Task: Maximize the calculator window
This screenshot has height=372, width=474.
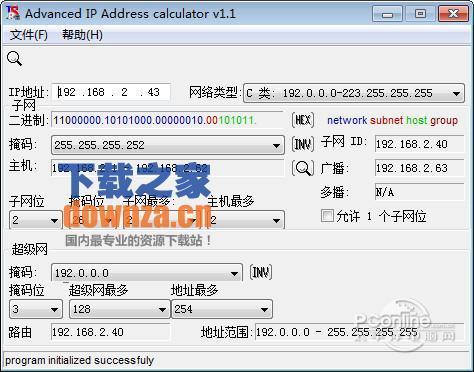Action: tap(420, 14)
